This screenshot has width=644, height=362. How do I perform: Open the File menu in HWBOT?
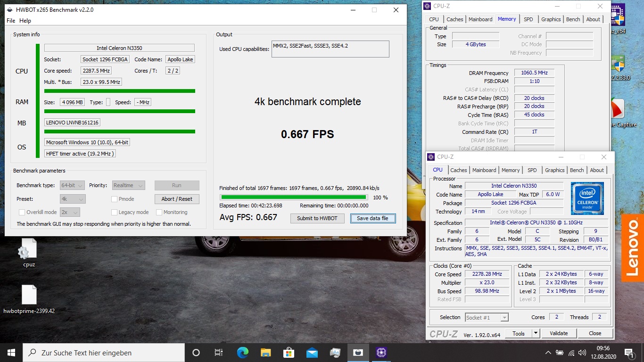click(x=10, y=21)
